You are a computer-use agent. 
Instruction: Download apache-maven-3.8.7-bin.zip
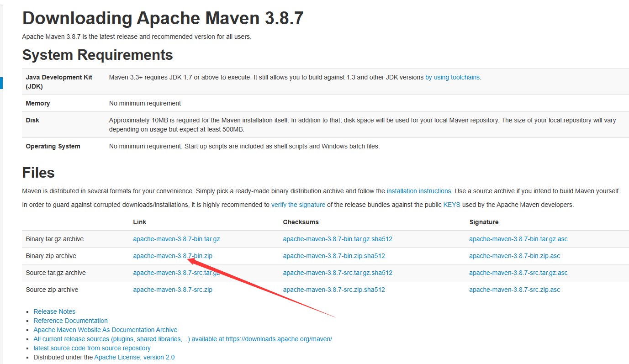pos(173,256)
